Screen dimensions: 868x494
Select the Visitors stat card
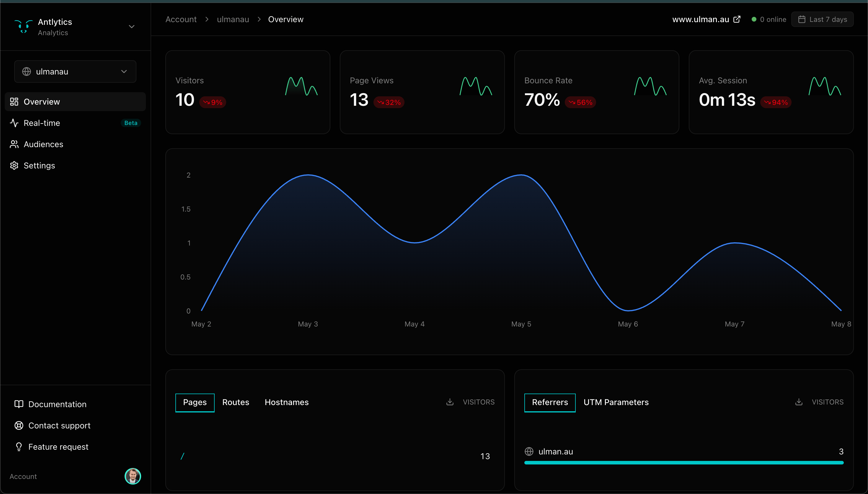point(248,92)
